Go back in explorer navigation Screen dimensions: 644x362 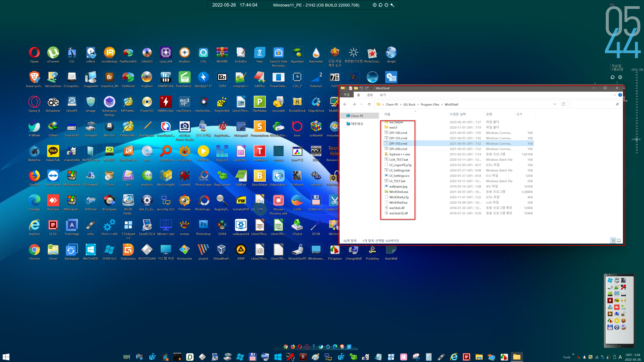click(345, 104)
